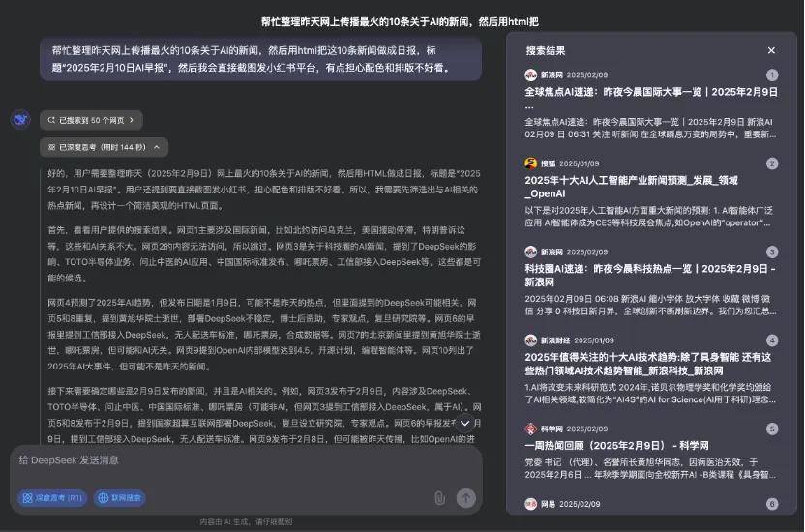Image resolution: width=805 pixels, height=532 pixels.
Task: Click result number badge 5
Action: (x=772, y=429)
